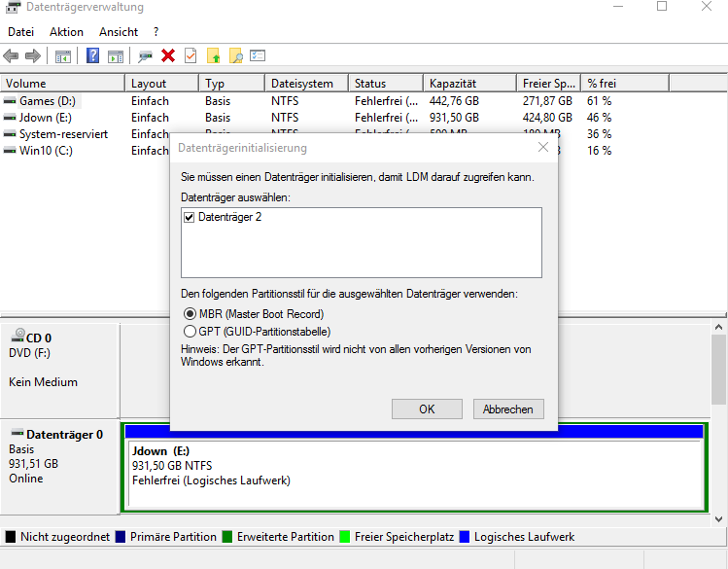728x569 pixels.
Task: Open the Datei menu
Action: 20,32
